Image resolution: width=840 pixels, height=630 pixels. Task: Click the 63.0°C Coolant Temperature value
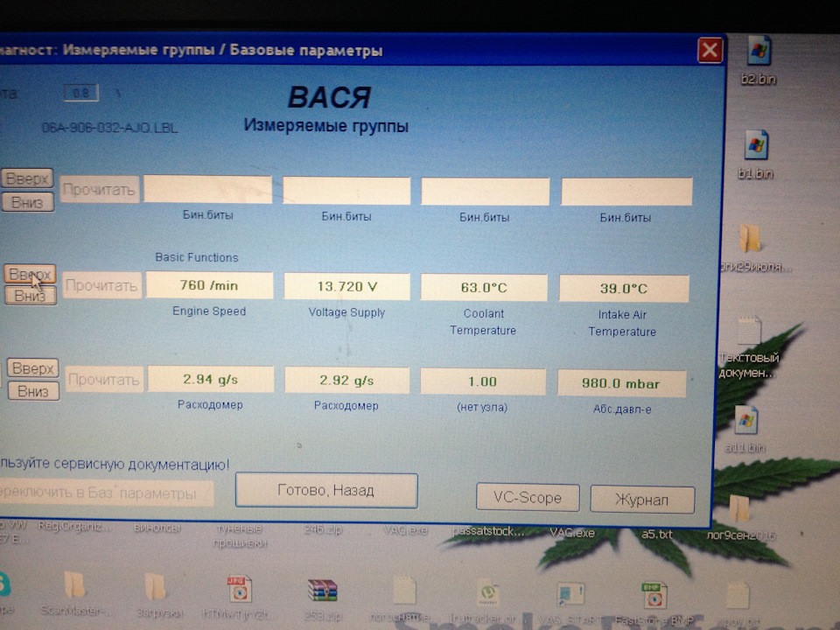[484, 288]
